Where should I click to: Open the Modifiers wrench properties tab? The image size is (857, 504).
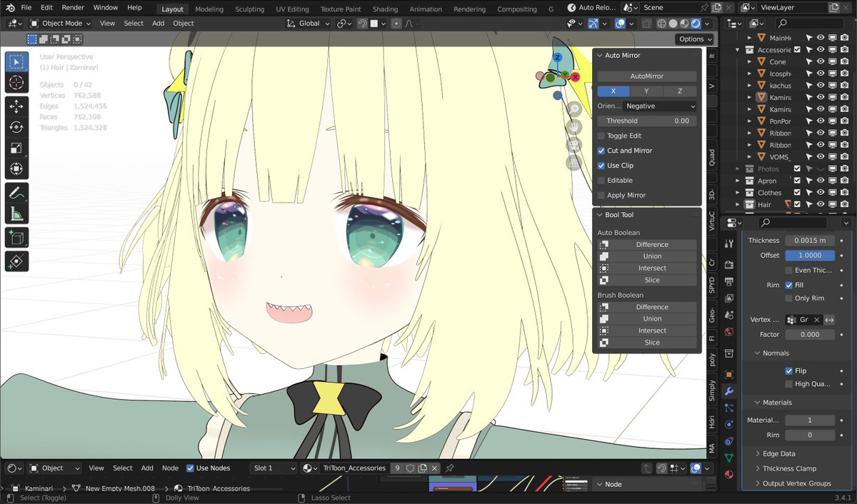[728, 391]
